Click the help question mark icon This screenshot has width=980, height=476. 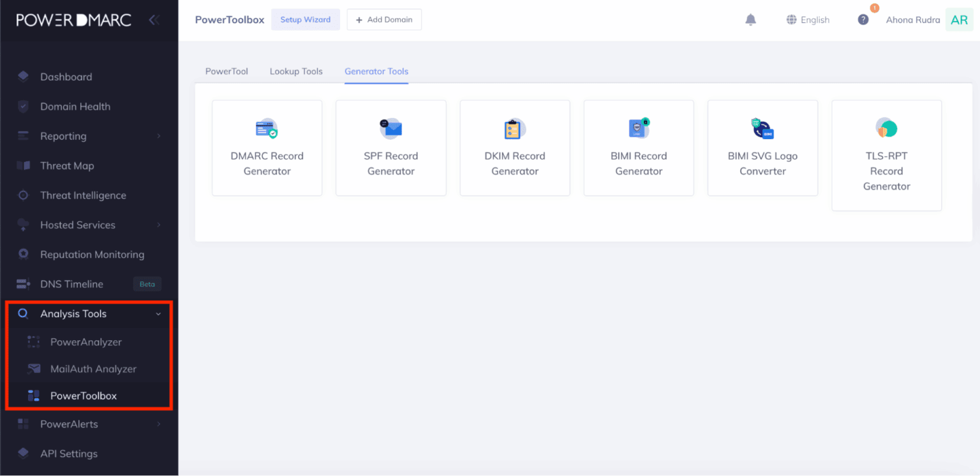863,19
